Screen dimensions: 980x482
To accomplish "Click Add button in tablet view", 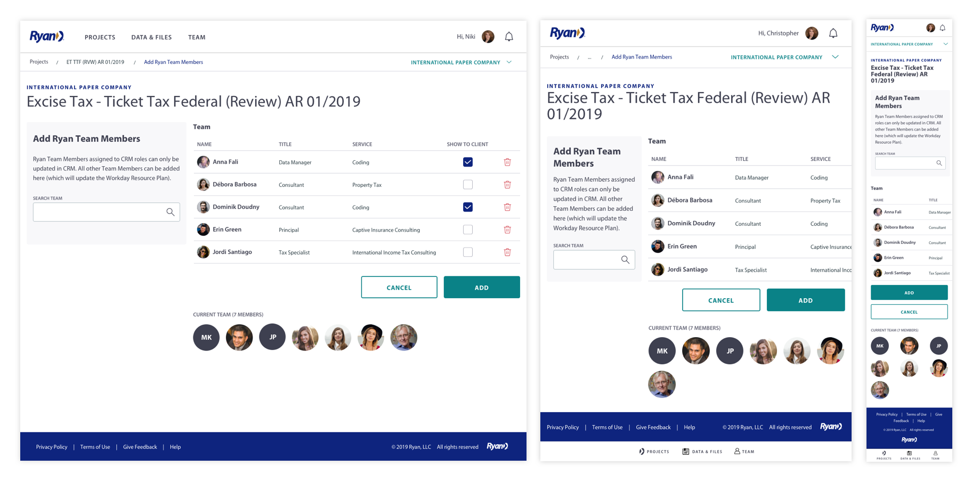I will point(806,300).
